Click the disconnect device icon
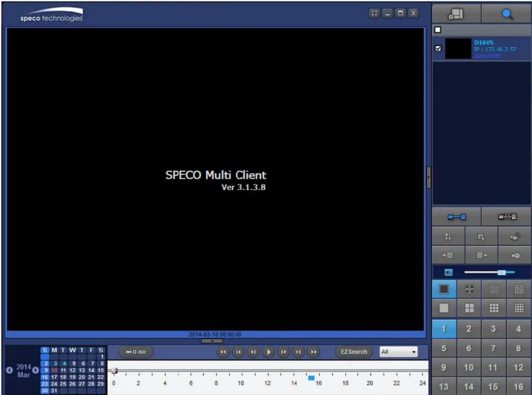The height and width of the screenshot is (395, 532). click(507, 217)
